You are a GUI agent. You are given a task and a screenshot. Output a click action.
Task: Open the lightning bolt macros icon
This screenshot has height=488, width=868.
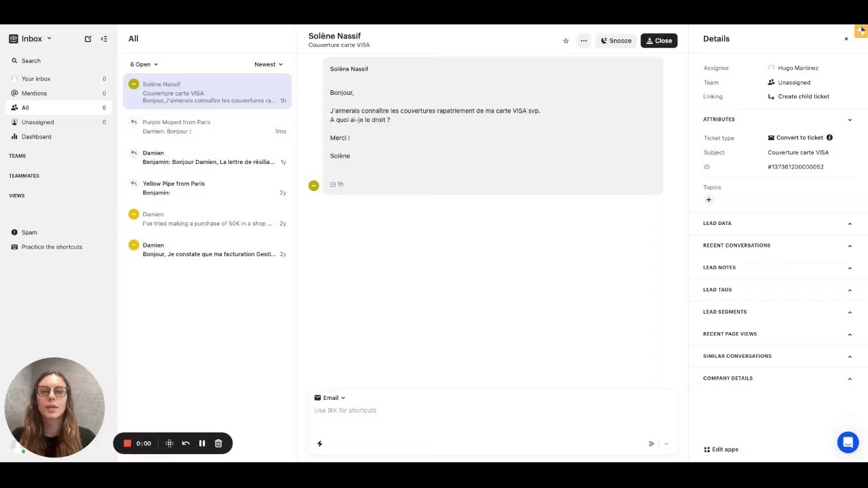(319, 443)
